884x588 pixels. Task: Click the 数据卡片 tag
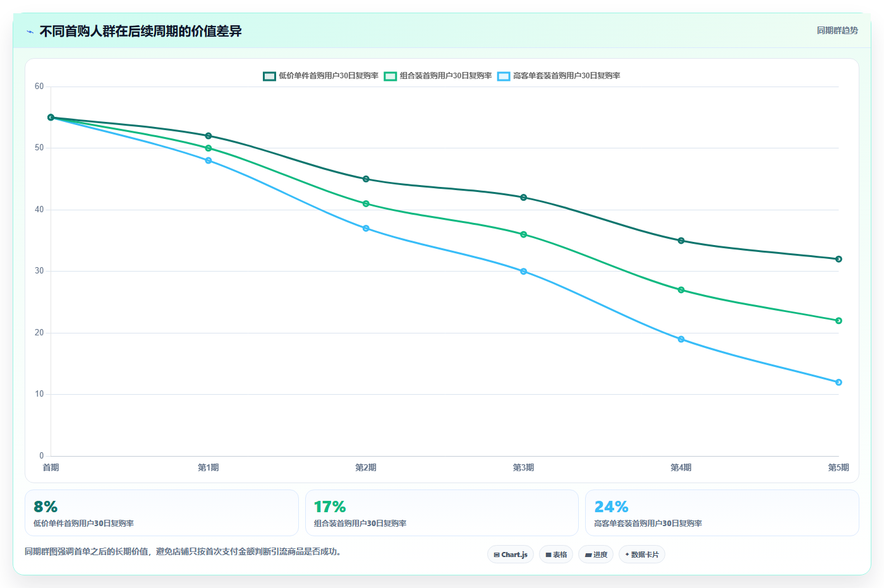642,555
